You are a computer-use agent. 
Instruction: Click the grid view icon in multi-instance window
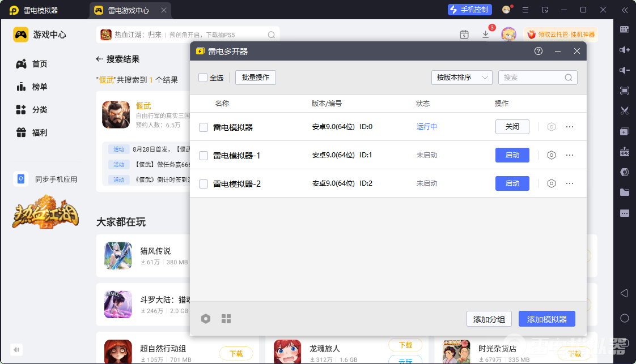coord(226,319)
